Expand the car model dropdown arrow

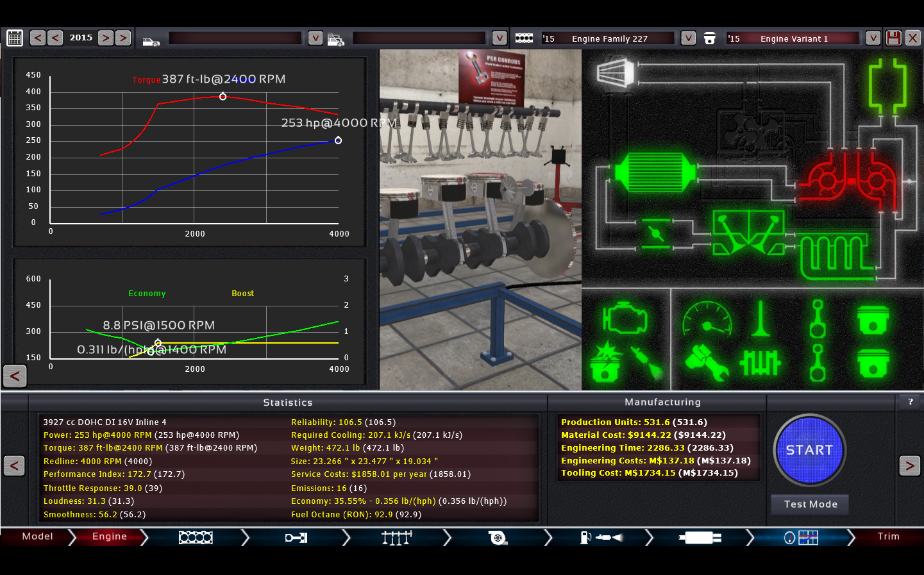tap(315, 38)
